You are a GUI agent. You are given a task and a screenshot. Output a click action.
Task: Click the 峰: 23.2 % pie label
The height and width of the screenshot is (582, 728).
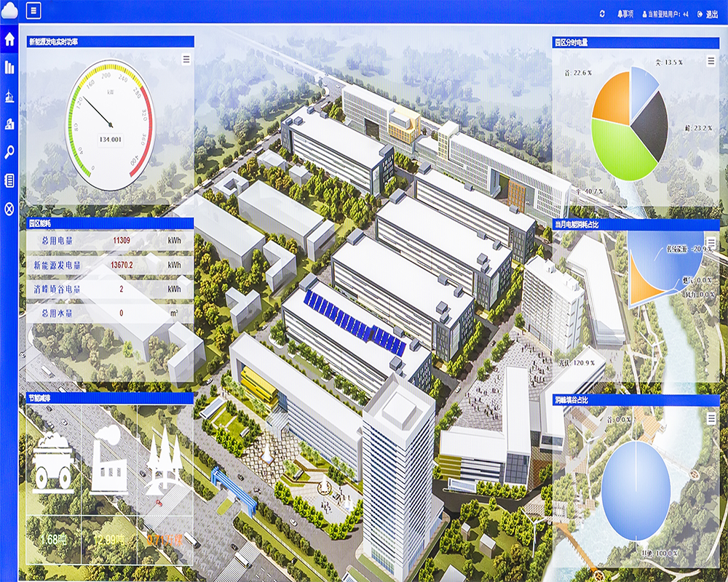click(699, 128)
